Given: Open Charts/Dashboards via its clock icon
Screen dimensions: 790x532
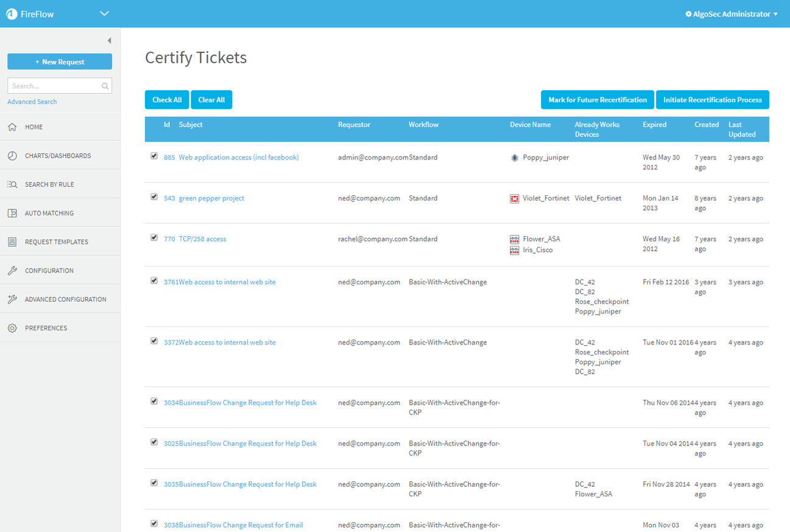Looking at the screenshot, I should 12,156.
